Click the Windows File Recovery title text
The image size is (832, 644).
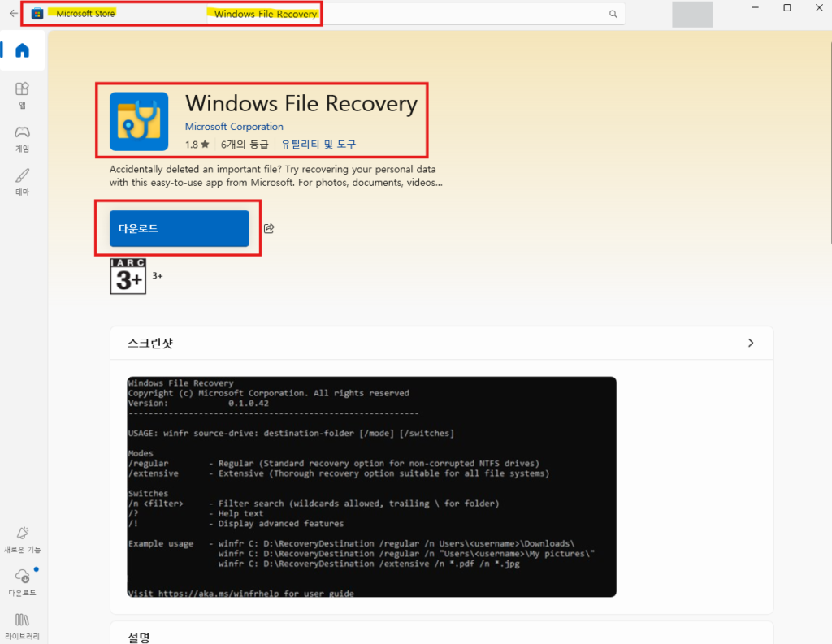(x=301, y=103)
